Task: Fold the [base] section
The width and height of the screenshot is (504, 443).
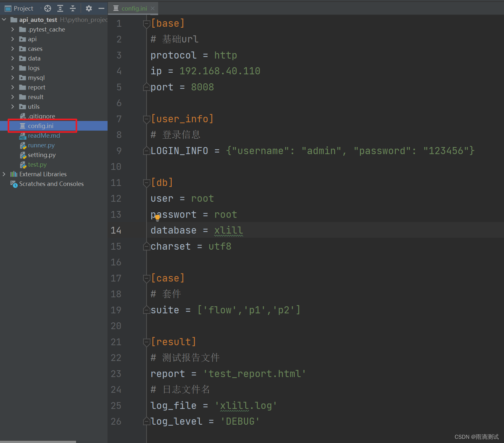Action: click(x=147, y=23)
